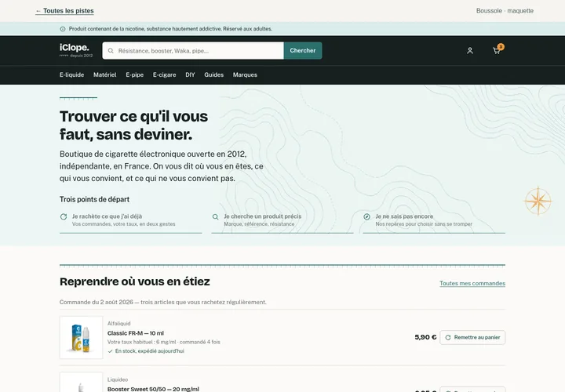This screenshot has height=392, width=565.
Task: Click the reorder icon beside 'Je rachète'
Action: [x=64, y=216]
